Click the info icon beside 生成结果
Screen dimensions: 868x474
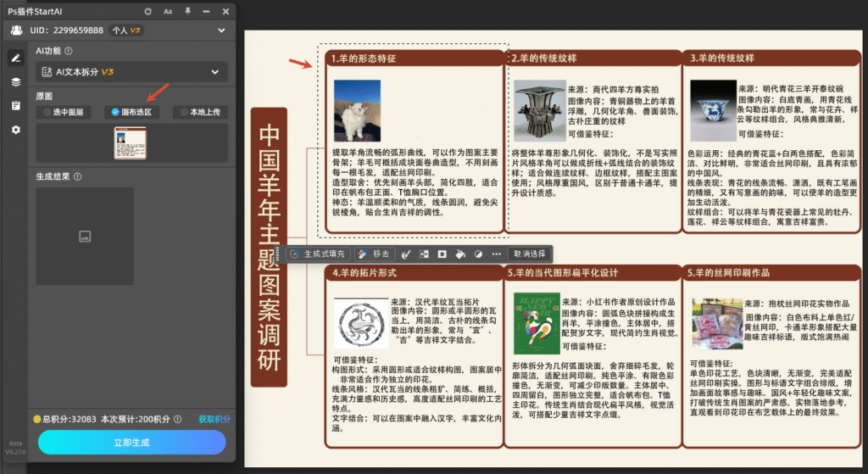pos(77,176)
